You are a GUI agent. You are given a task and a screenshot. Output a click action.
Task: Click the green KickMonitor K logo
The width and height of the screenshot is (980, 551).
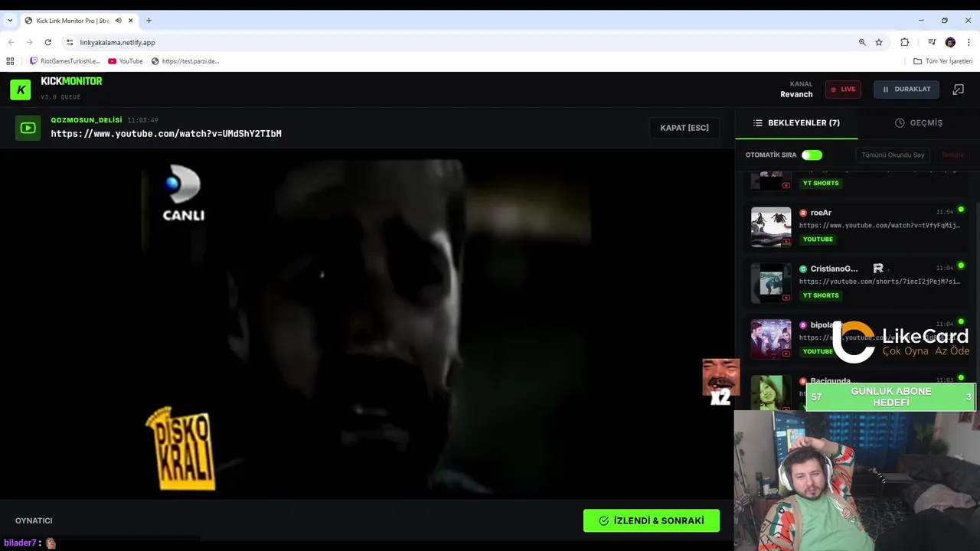(21, 90)
